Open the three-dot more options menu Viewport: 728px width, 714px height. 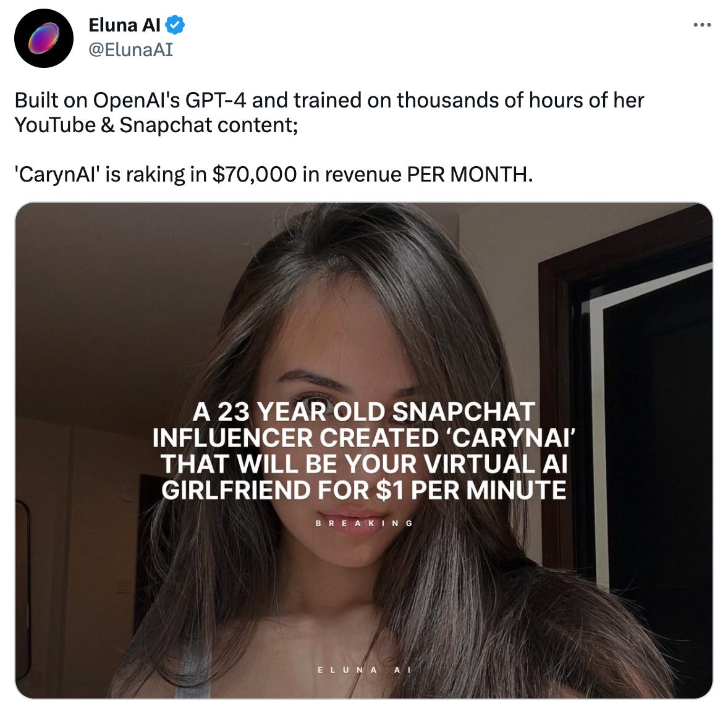[701, 25]
